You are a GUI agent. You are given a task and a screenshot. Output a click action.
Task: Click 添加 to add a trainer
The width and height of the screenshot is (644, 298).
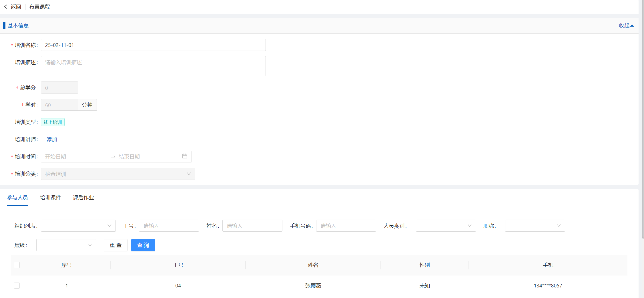point(52,140)
